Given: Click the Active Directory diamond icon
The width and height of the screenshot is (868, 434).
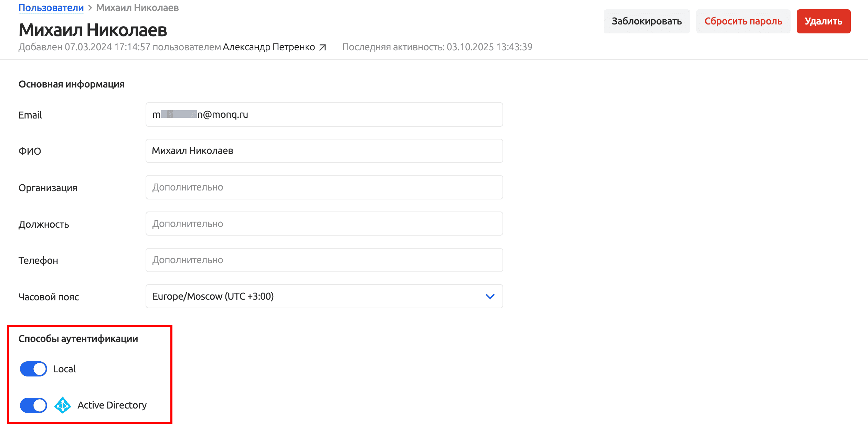Looking at the screenshot, I should [63, 405].
